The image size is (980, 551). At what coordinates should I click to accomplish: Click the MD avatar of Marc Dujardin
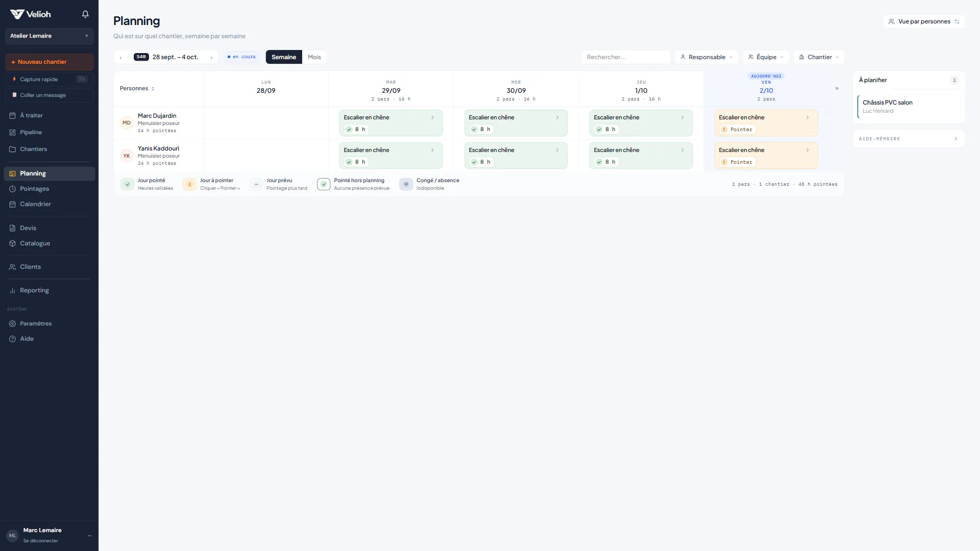pyautogui.click(x=127, y=123)
